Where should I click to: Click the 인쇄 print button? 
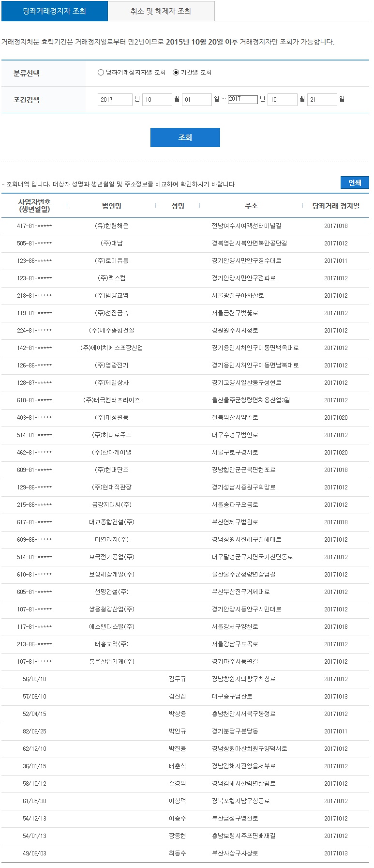coord(355,183)
